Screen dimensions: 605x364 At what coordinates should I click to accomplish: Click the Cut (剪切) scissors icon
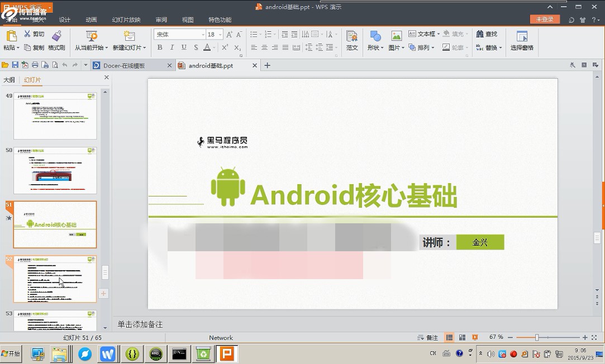[x=27, y=34]
